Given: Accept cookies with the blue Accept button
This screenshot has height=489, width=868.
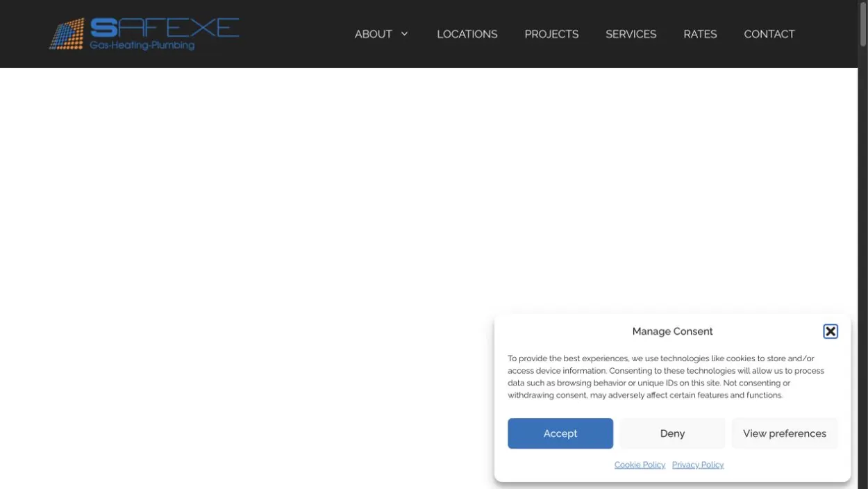Looking at the screenshot, I should (x=560, y=433).
